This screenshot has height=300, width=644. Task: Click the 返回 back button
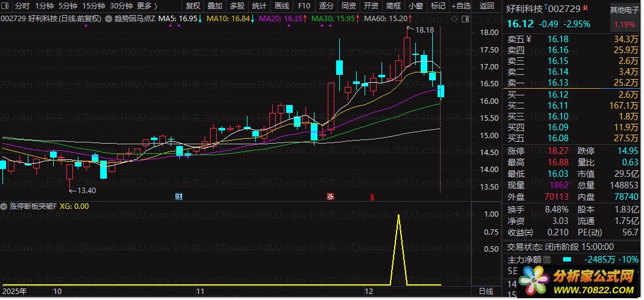click(486, 6)
